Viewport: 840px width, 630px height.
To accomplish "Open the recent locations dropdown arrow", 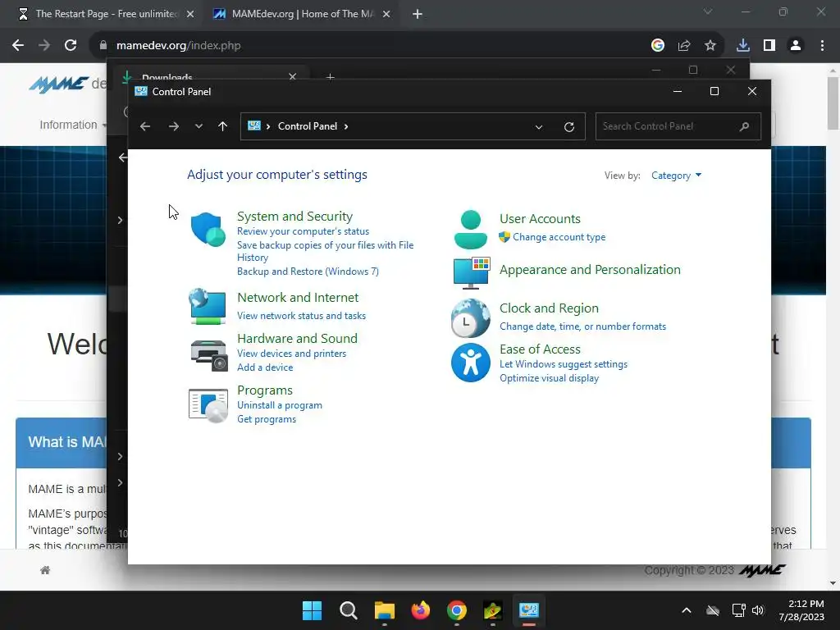I will (x=199, y=126).
